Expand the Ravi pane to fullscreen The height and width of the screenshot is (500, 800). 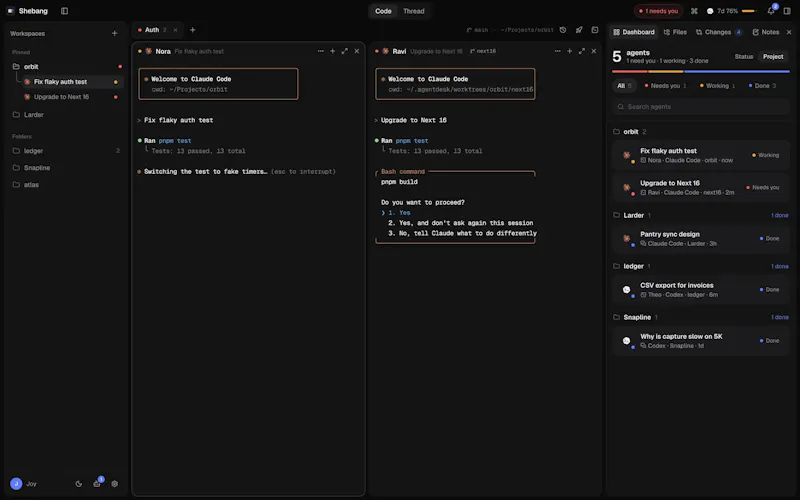pos(582,51)
